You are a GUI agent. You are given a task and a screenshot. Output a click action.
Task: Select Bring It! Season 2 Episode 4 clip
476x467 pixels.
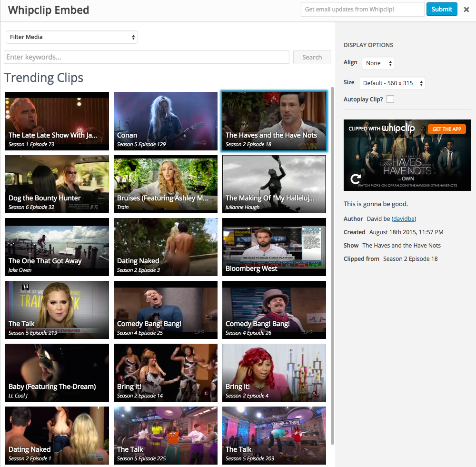pos(274,373)
